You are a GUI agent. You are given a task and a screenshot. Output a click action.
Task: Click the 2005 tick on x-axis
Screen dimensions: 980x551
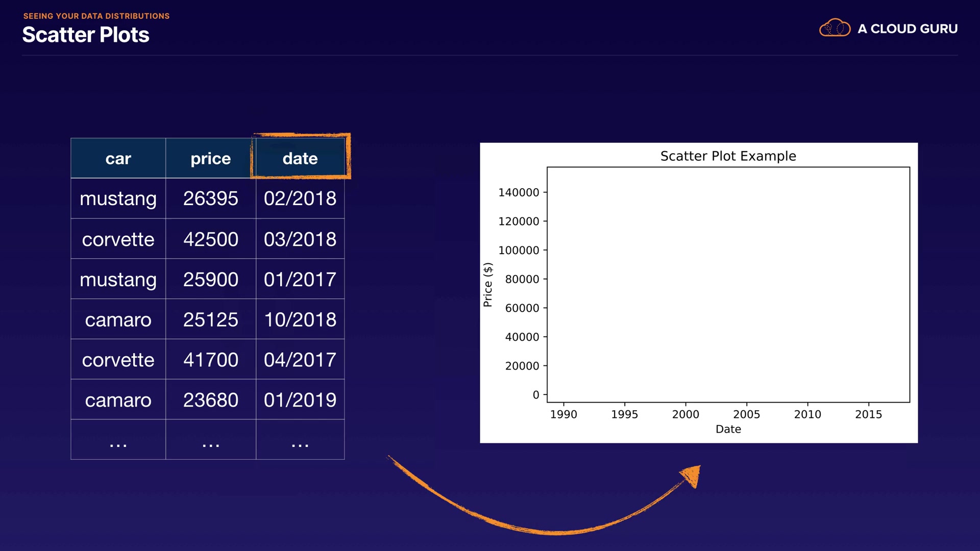746,414
